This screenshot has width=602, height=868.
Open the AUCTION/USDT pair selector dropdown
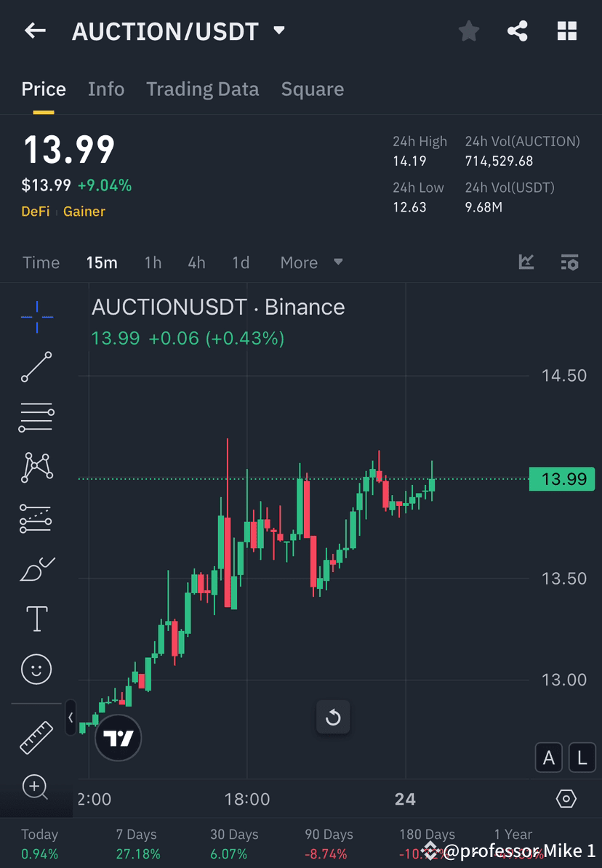pos(278,31)
